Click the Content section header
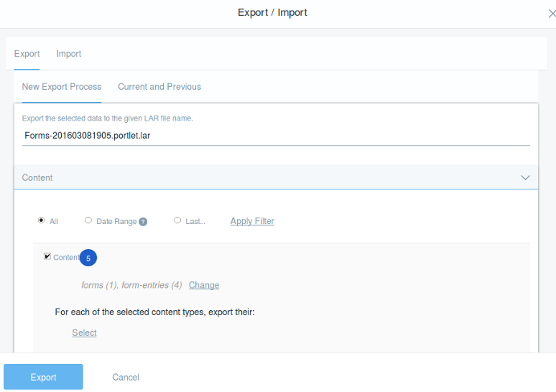Image resolution: width=556 pixels, height=392 pixels. (x=276, y=178)
